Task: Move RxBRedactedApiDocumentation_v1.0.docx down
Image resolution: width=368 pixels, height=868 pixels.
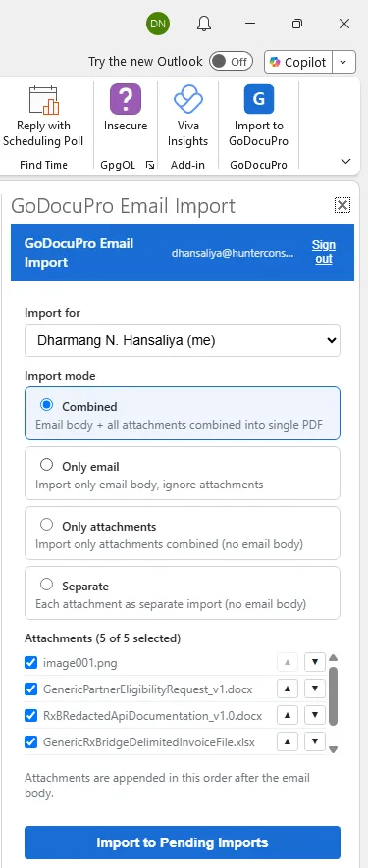Action: pos(315,716)
